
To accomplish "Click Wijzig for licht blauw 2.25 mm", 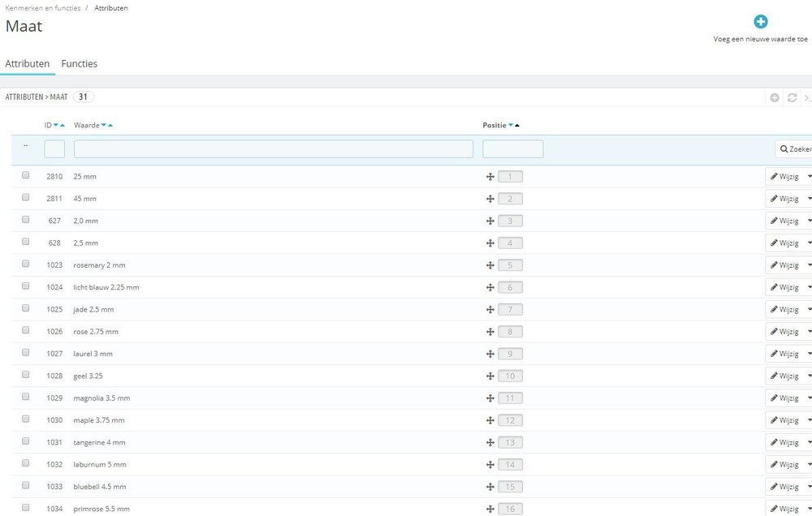I will click(784, 288).
